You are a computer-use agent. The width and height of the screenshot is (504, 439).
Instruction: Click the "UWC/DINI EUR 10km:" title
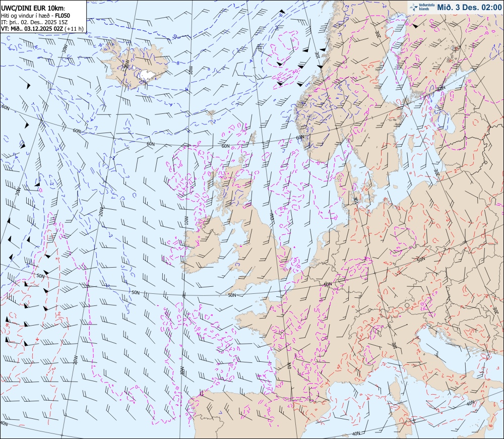point(33,9)
